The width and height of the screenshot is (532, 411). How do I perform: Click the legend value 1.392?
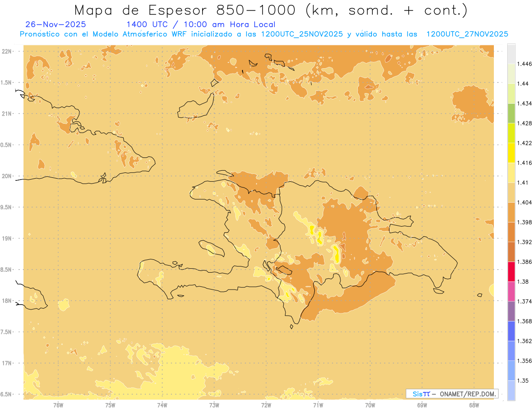click(x=524, y=242)
